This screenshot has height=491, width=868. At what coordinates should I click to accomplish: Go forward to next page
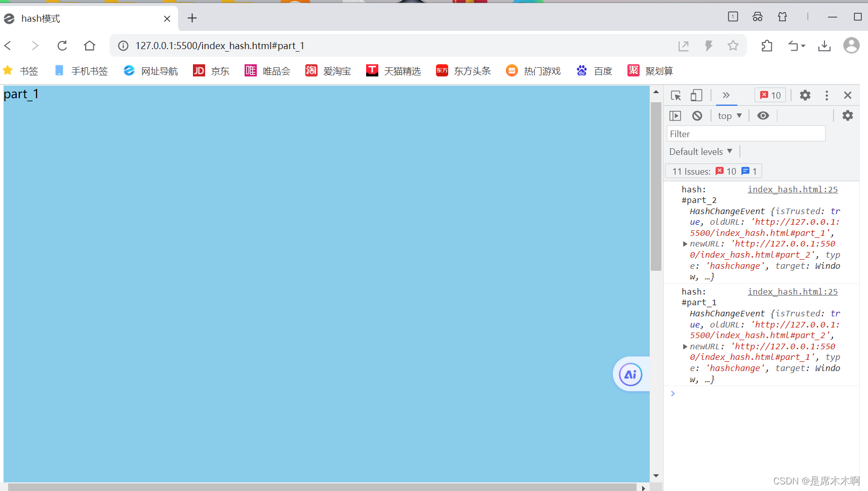coord(35,46)
